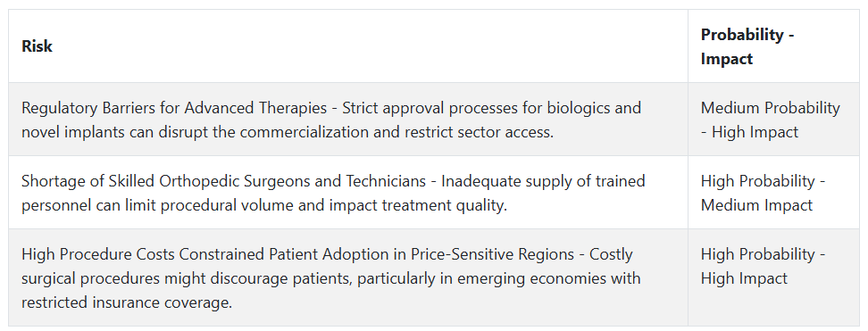The height and width of the screenshot is (331, 868).
Task: Click 'Price-Sensitive Regions' in third row
Action: coord(492,254)
